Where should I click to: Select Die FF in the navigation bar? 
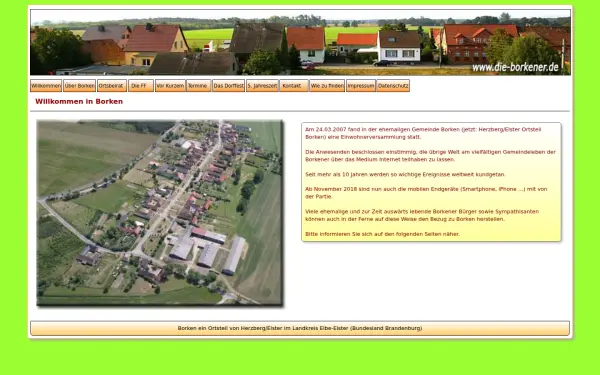141,86
